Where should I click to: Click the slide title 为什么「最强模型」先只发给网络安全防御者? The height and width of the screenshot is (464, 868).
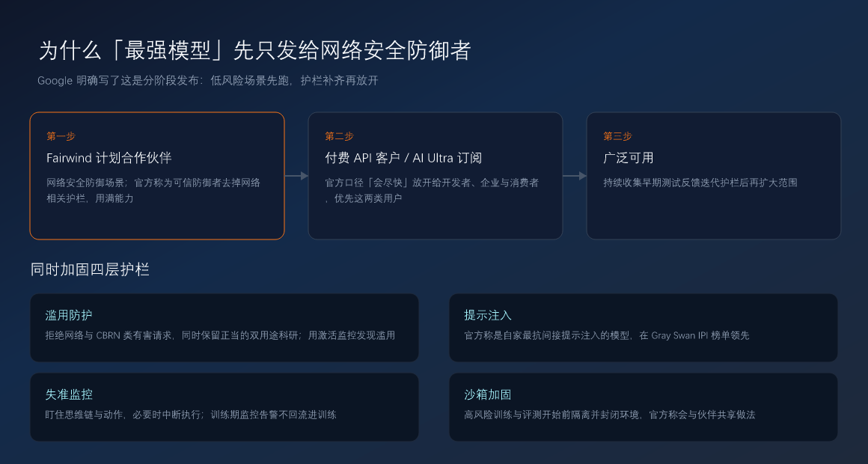pos(254,50)
